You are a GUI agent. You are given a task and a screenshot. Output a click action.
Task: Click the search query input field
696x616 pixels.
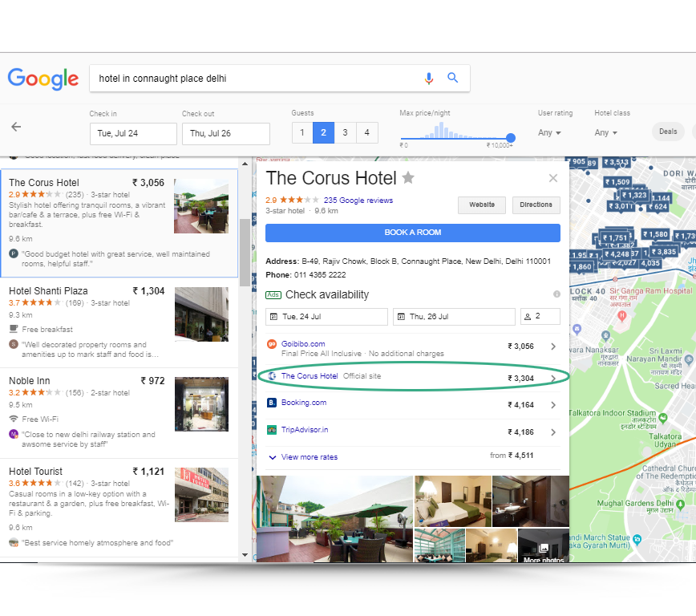tap(257, 79)
